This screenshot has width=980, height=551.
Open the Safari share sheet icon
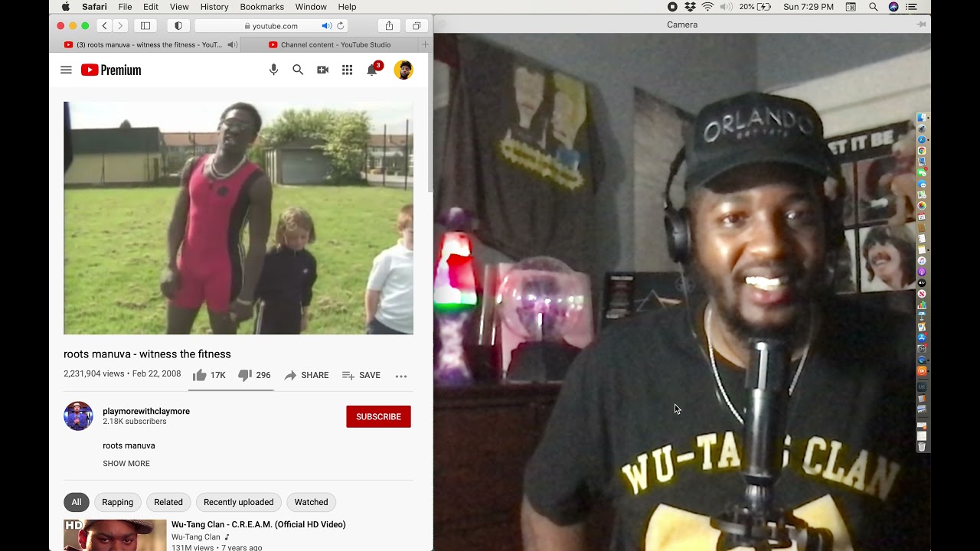pos(389,26)
